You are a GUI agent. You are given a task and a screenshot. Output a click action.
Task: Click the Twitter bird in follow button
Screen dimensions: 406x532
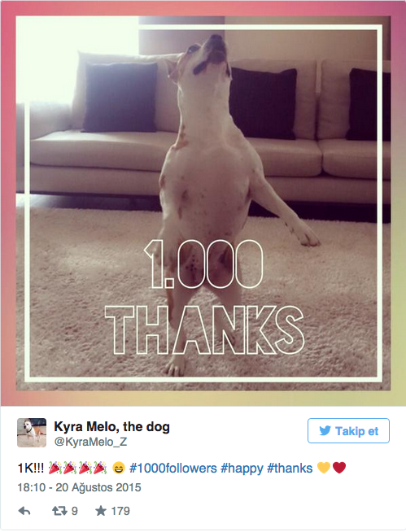tap(325, 430)
